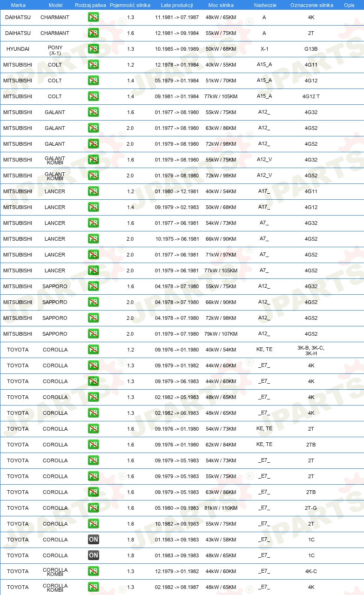Click power value 81kW / 110KM
This screenshot has height=595, width=364.
point(221,508)
